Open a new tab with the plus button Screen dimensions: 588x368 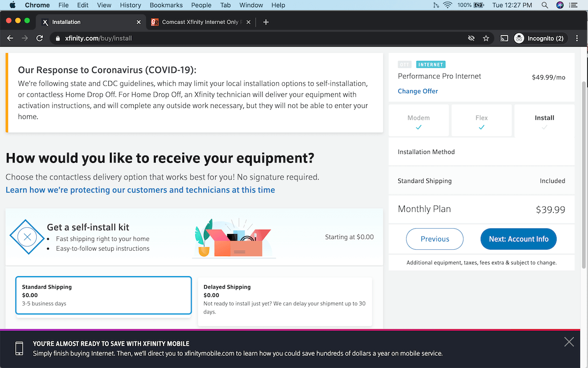pos(266,22)
